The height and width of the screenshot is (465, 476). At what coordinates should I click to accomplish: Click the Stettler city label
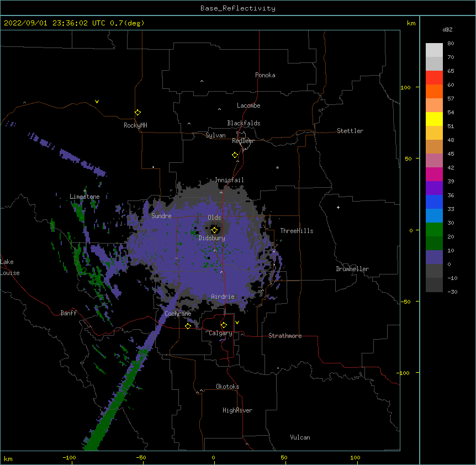pyautogui.click(x=350, y=131)
